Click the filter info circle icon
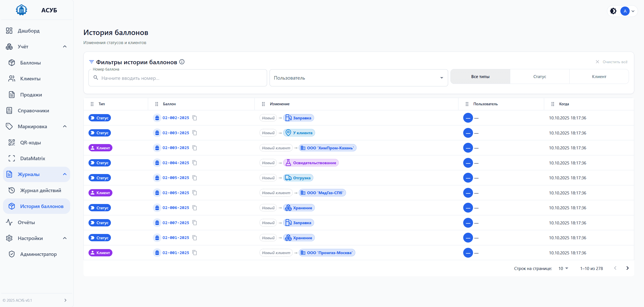The width and height of the screenshot is (644, 307). [182, 62]
